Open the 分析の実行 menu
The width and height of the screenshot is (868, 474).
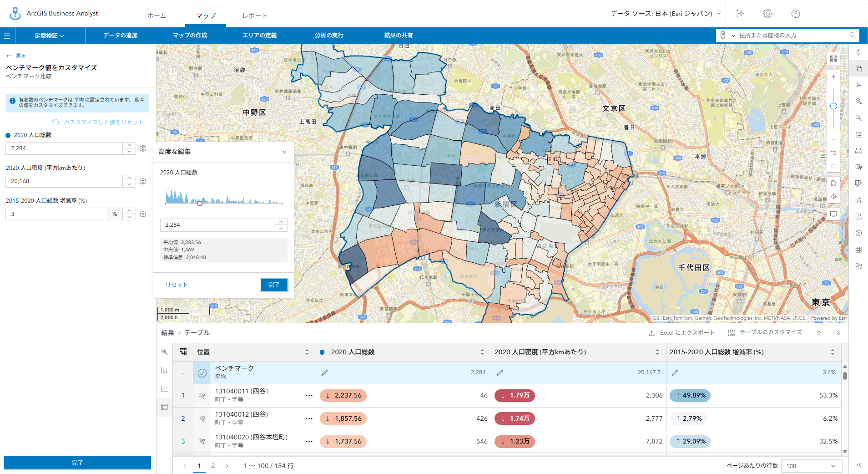329,36
